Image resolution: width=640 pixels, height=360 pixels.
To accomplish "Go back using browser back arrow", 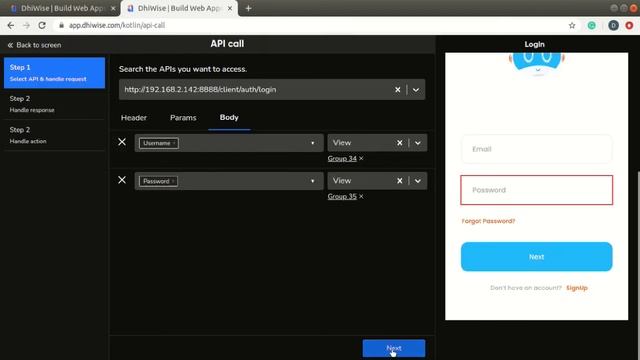I will [11, 25].
